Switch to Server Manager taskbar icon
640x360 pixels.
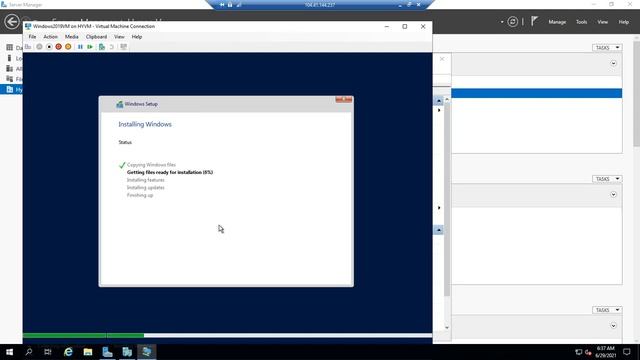pos(107,352)
